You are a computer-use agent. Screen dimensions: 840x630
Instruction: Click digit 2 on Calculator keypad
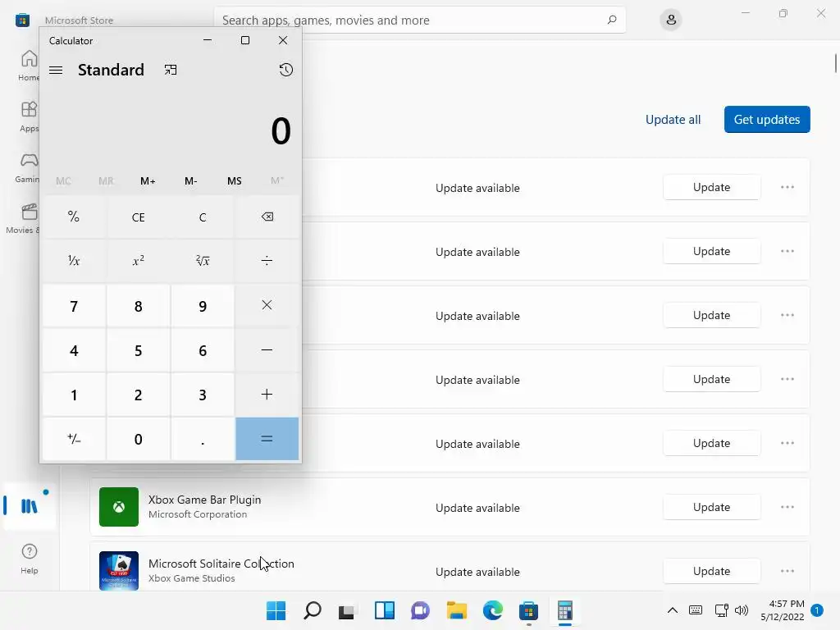pyautogui.click(x=138, y=395)
